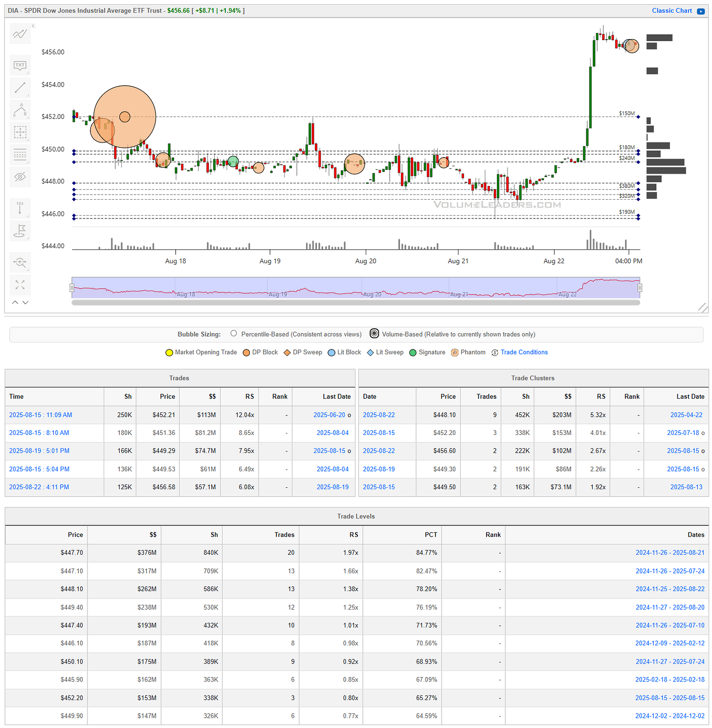Click the $150M level label on chart
Screen dimensions: 712x728
coord(627,114)
